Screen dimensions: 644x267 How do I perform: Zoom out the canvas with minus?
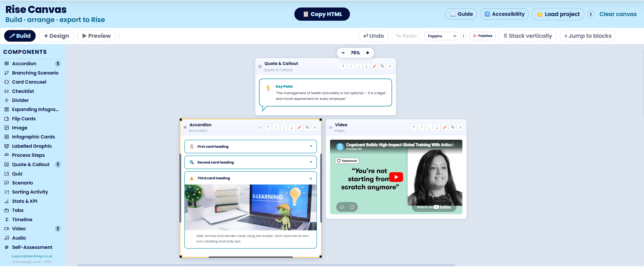click(343, 53)
